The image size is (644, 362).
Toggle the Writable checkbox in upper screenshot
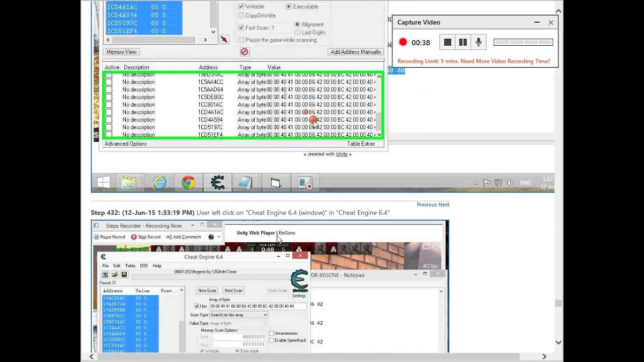pos(241,7)
